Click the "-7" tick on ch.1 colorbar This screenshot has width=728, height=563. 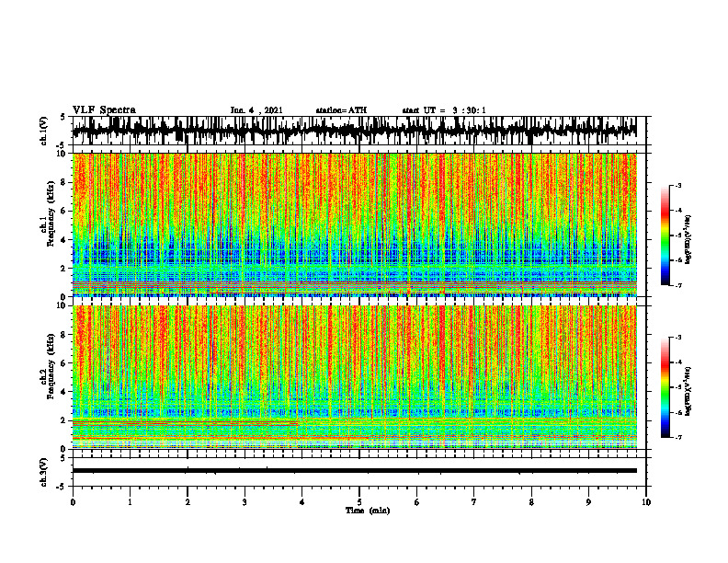click(678, 285)
